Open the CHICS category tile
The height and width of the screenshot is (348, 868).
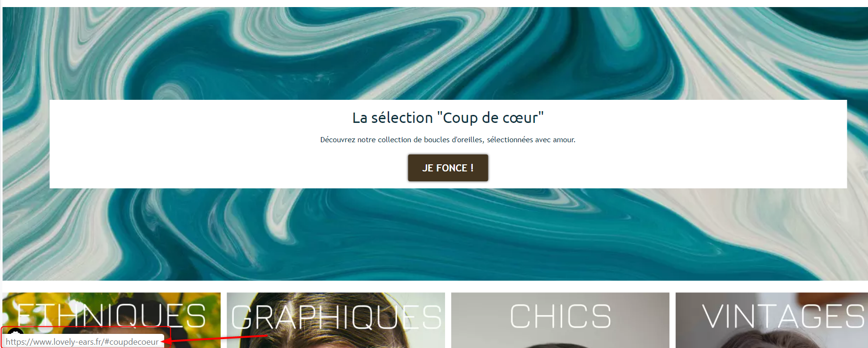point(560,320)
